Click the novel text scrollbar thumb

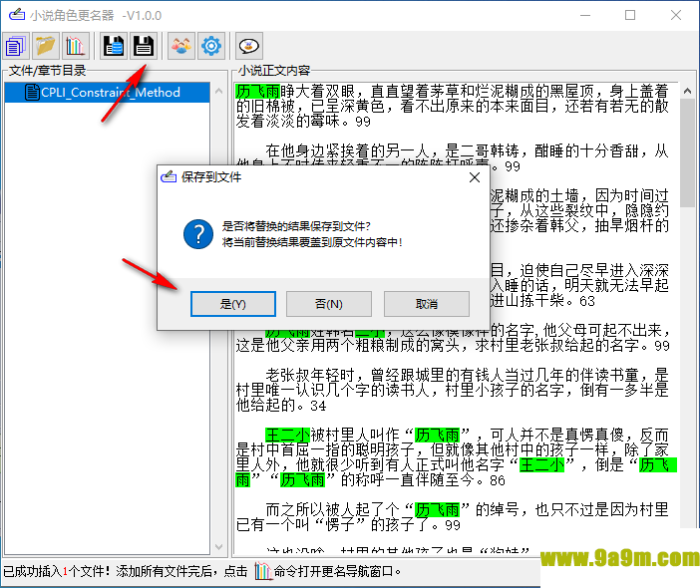tap(688, 152)
